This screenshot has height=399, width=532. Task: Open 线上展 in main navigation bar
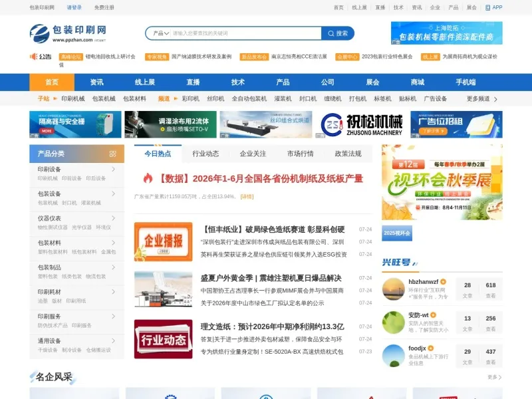click(x=144, y=82)
